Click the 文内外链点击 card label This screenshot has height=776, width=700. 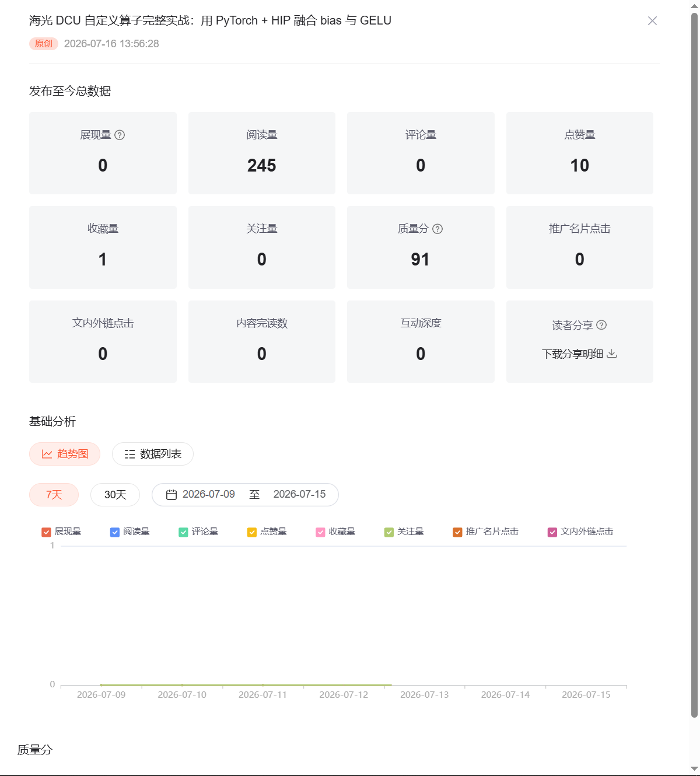point(103,323)
